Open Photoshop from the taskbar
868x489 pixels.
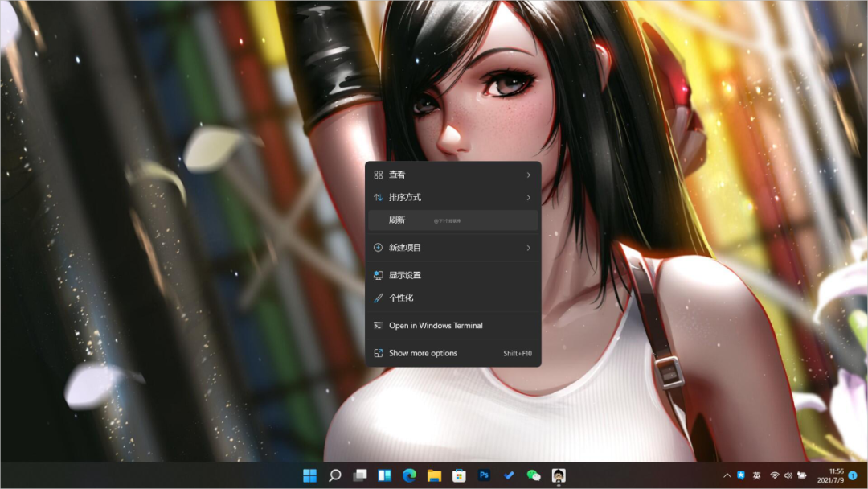[x=484, y=475]
